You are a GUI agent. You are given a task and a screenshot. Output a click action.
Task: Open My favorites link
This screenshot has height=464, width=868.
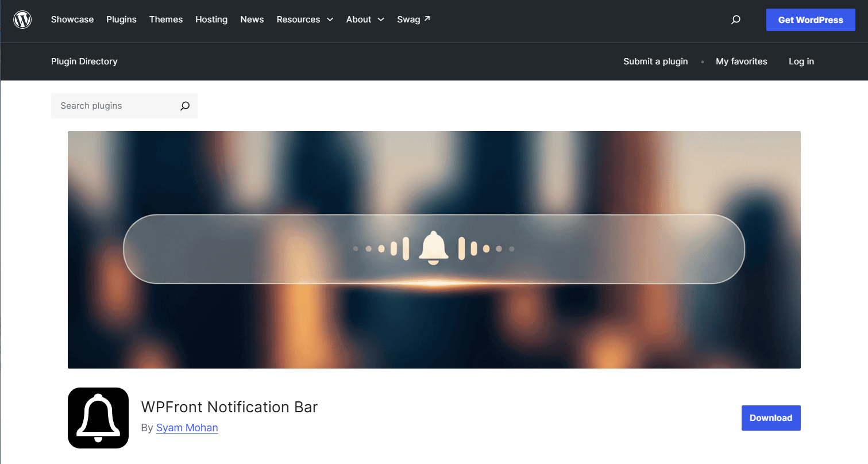click(x=742, y=62)
